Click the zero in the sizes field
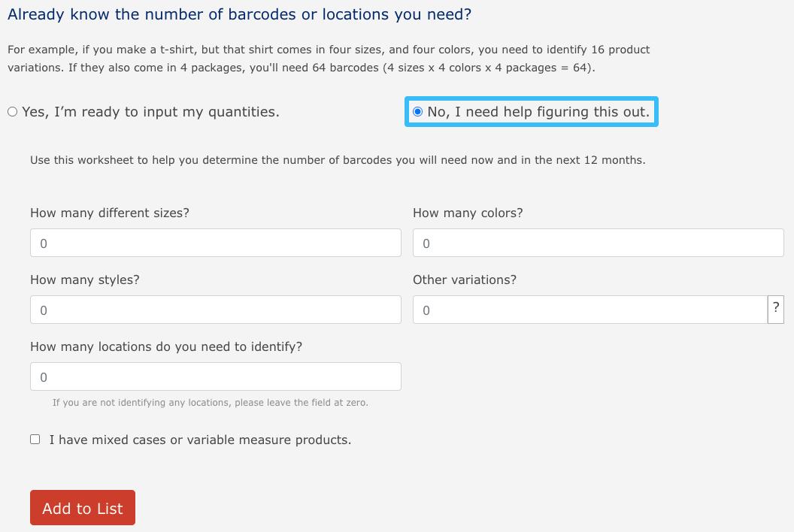794x532 pixels. [45, 242]
